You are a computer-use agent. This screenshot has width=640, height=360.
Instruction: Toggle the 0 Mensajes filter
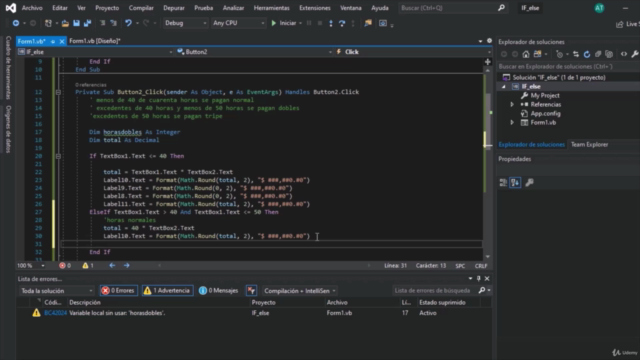click(x=218, y=291)
